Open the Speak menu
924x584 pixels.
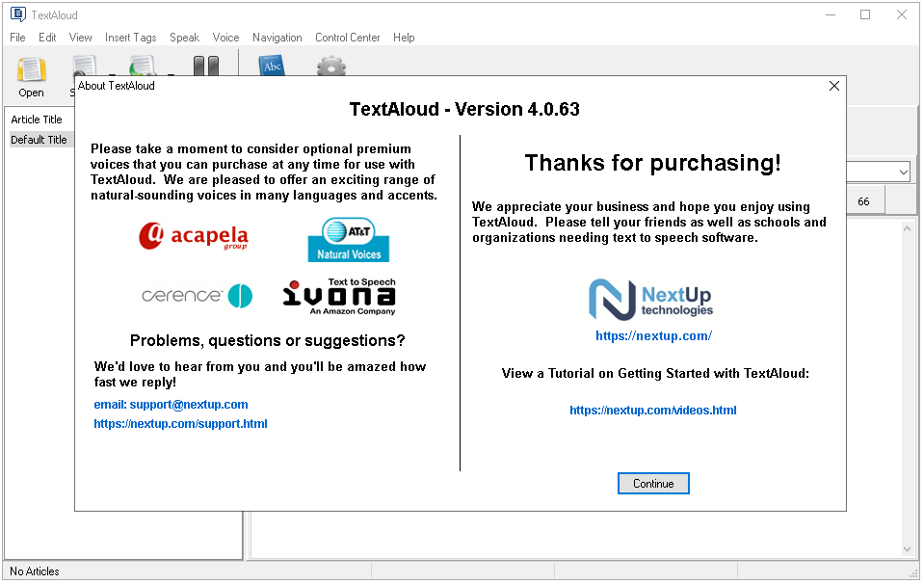(184, 38)
